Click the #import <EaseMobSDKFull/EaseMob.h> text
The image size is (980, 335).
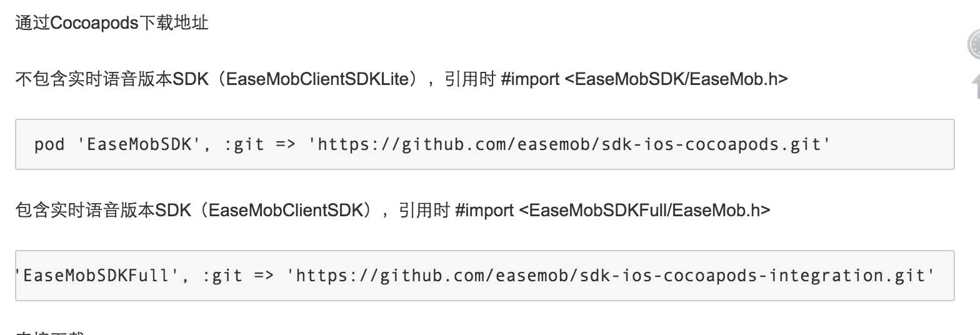pos(612,210)
